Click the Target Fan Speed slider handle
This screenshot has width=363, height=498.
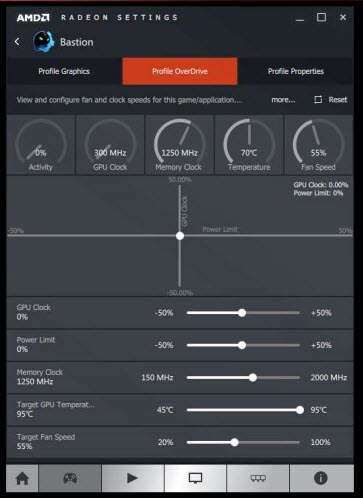(235, 442)
